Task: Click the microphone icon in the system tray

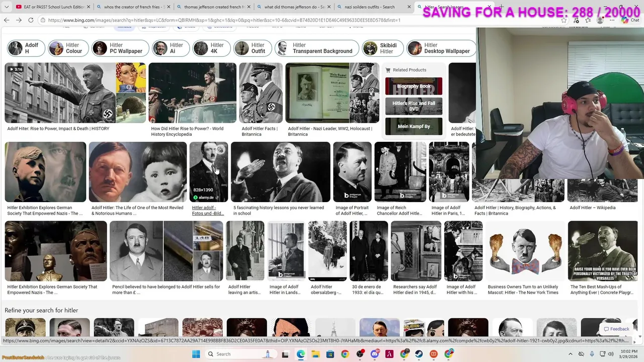Action: 592,354
